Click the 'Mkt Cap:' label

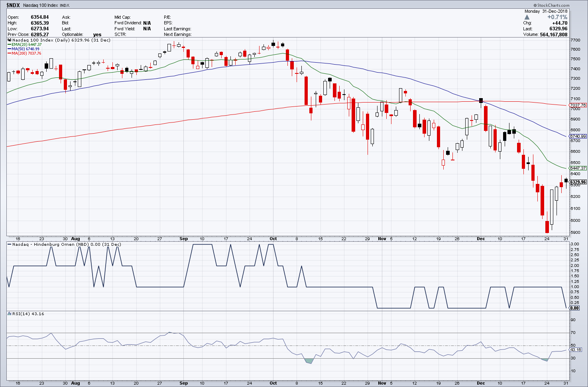click(122, 17)
